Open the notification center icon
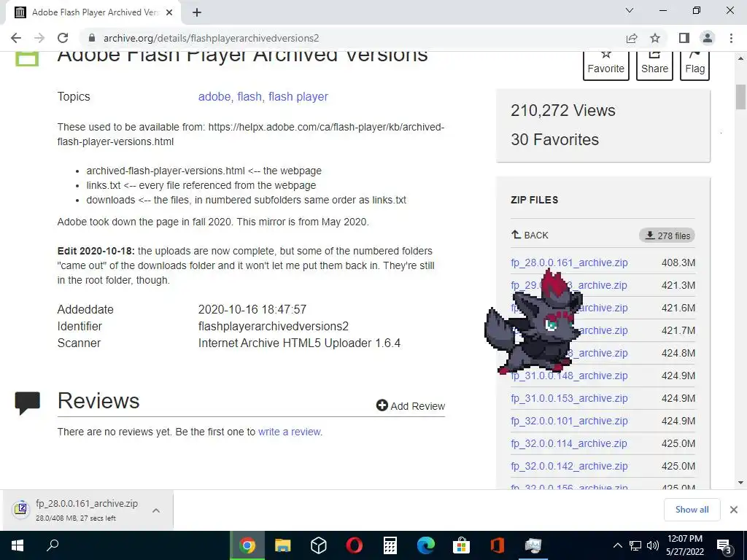The height and width of the screenshot is (560, 747). pos(724,546)
